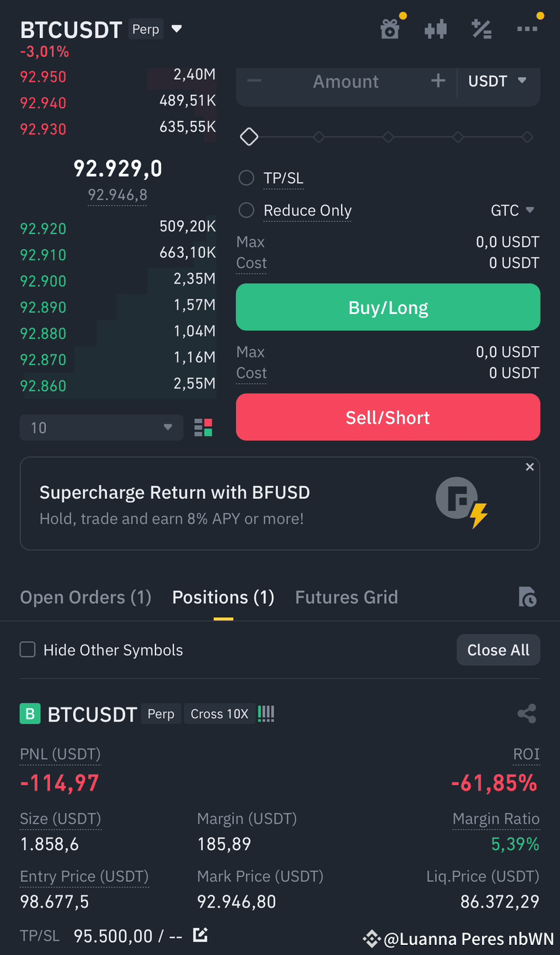This screenshot has height=955, width=560.
Task: Dismiss the BFUSD promotion banner
Action: click(x=530, y=467)
